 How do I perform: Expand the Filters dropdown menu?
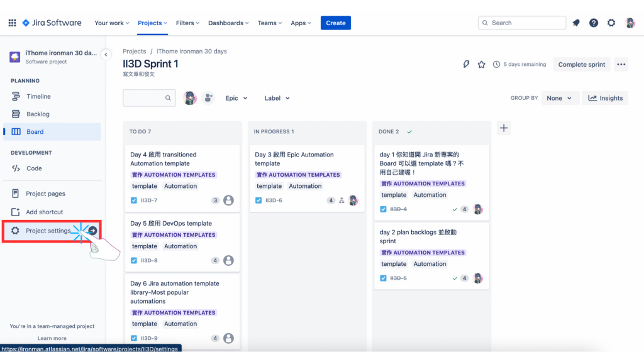pyautogui.click(x=187, y=23)
